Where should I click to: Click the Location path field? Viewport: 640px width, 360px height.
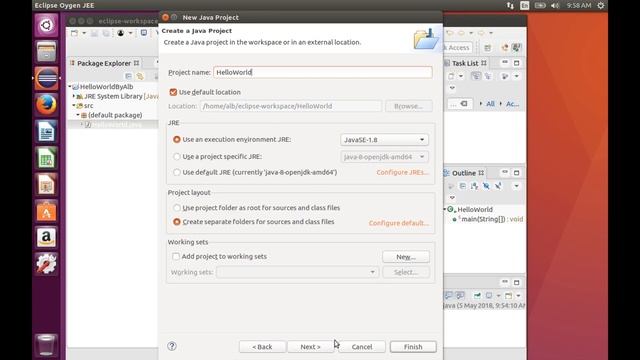pyautogui.click(x=291, y=106)
